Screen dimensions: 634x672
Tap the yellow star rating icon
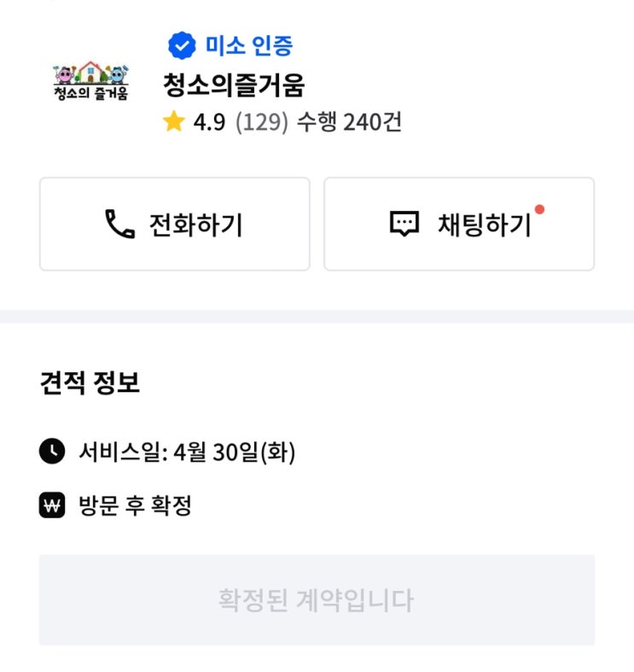174,122
